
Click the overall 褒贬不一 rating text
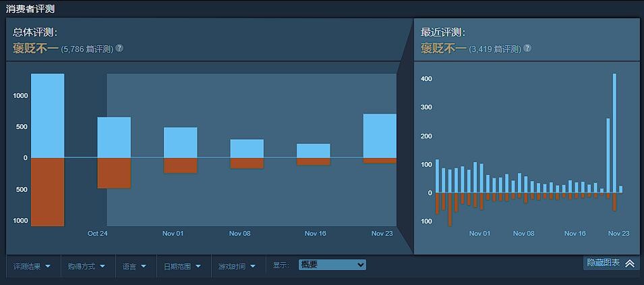click(x=36, y=49)
